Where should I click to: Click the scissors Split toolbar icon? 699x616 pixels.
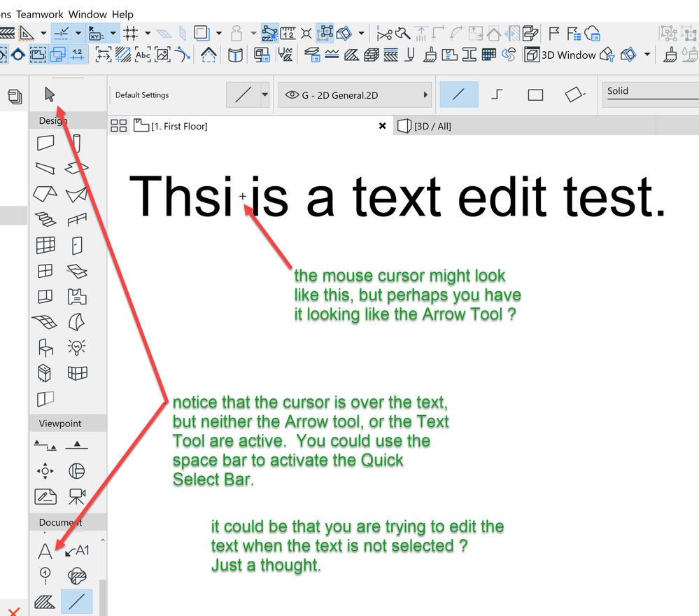pyautogui.click(x=384, y=34)
